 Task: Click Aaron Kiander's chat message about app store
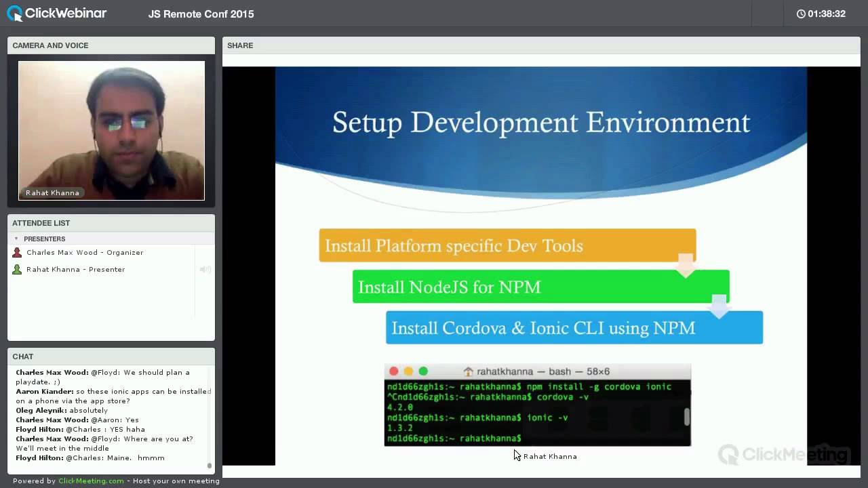113,396
